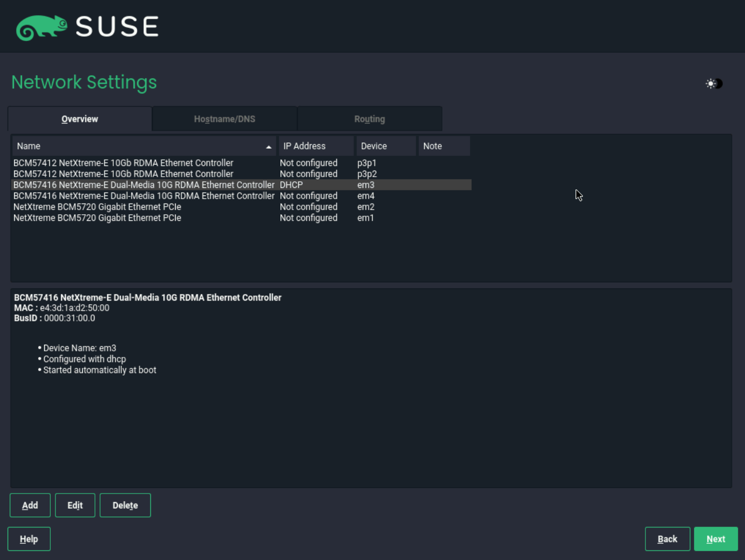Viewport: 745px width, 560px height.
Task: Go Back to the previous screen
Action: click(667, 539)
